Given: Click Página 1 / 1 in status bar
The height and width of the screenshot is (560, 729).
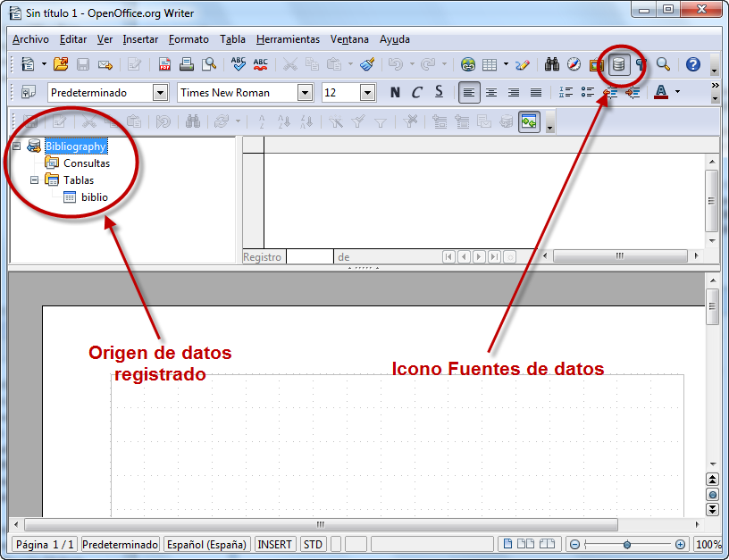Looking at the screenshot, I should pos(45,544).
